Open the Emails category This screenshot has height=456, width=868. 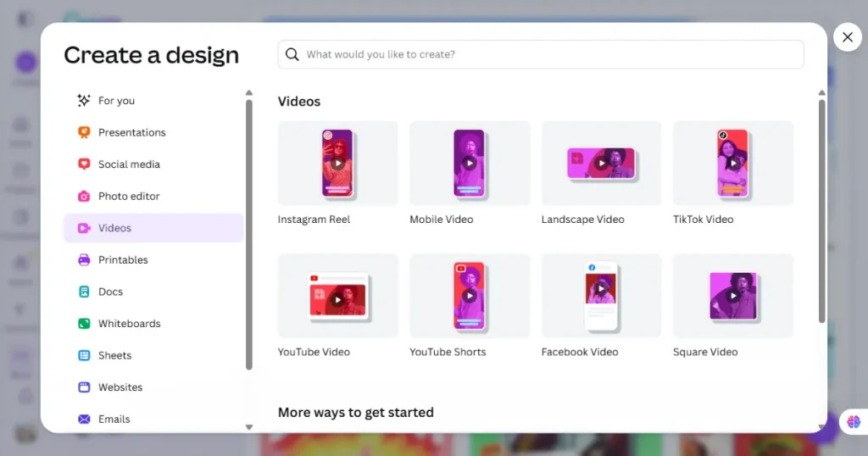(x=153, y=419)
